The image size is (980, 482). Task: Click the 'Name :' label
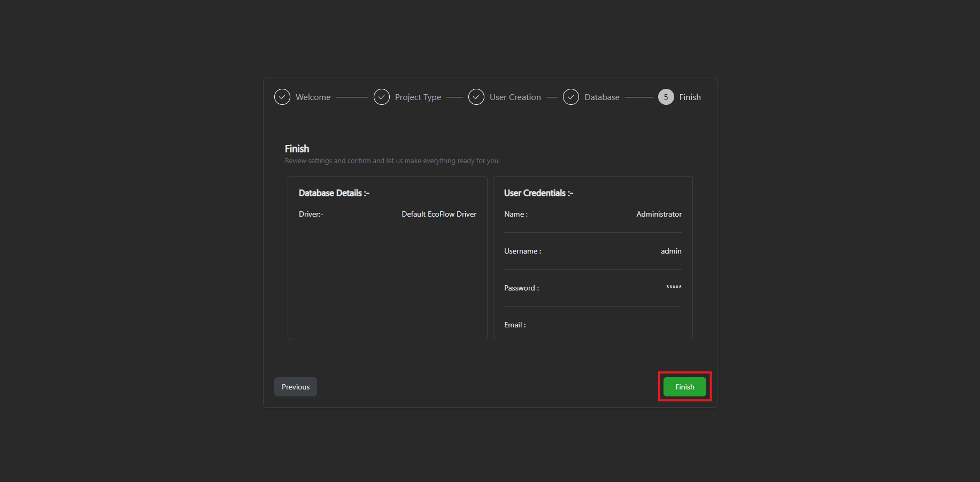[x=516, y=214]
